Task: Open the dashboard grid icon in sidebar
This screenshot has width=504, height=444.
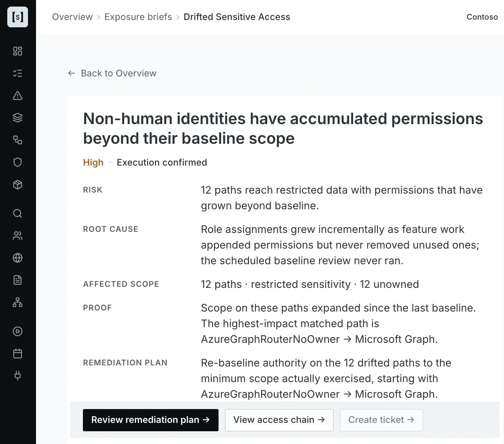Action: coord(17,51)
